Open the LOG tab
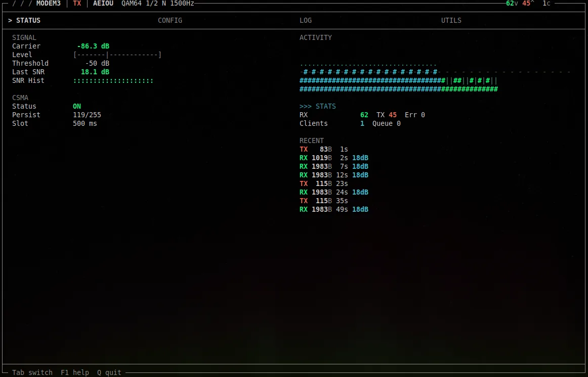Image resolution: width=588 pixels, height=377 pixels. click(x=306, y=21)
